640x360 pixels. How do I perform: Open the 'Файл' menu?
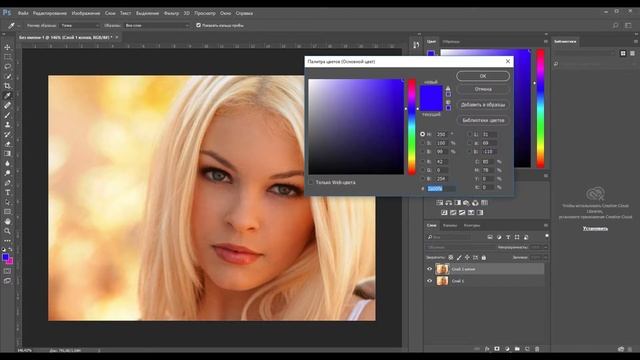point(23,13)
